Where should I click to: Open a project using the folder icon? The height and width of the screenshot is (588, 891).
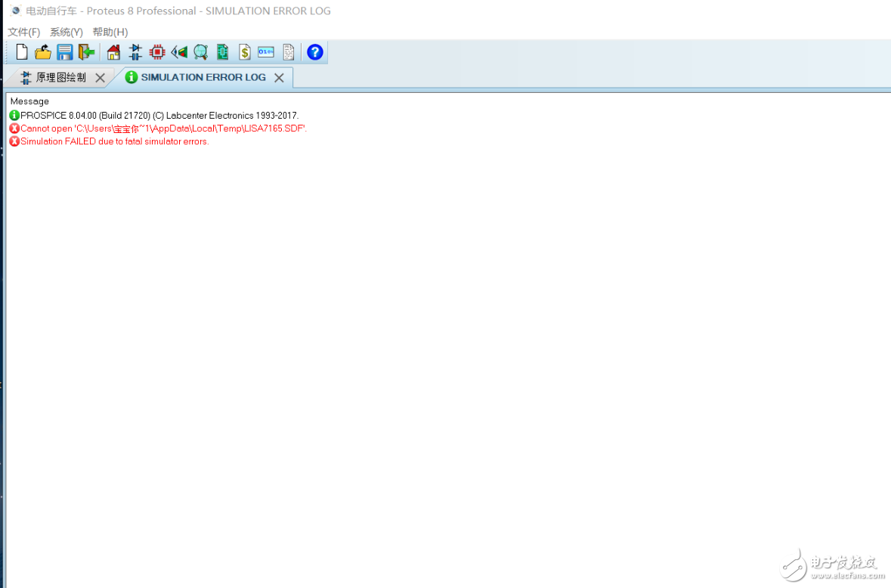(x=43, y=52)
